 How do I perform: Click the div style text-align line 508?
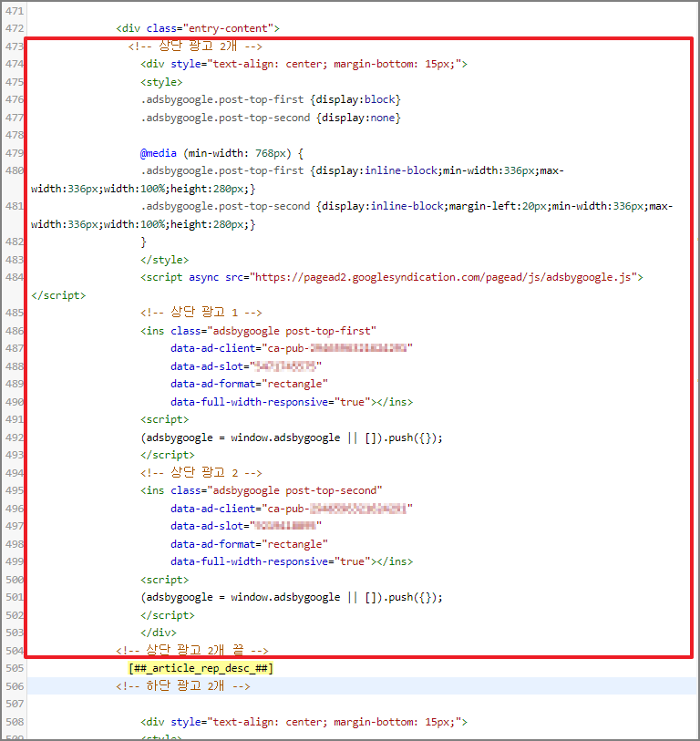point(304,722)
